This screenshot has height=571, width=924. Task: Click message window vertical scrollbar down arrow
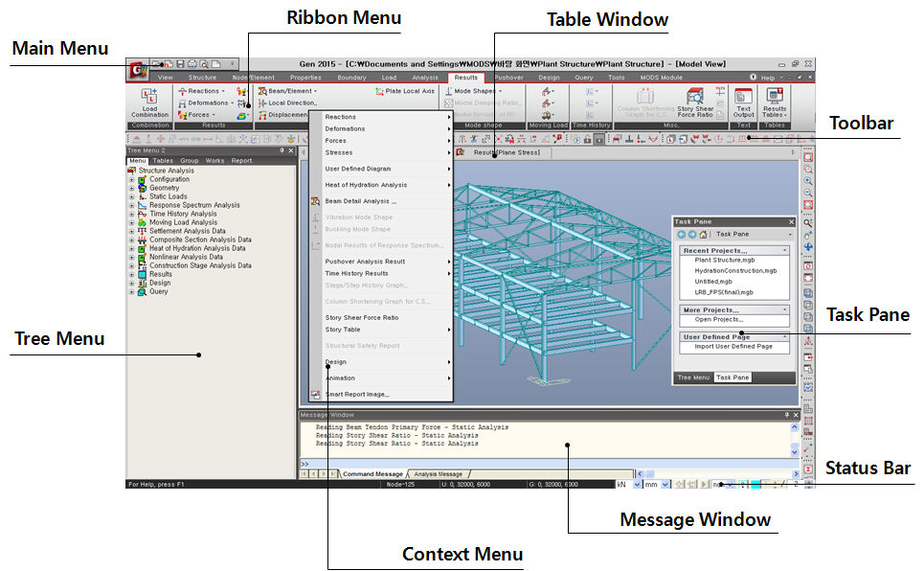(x=795, y=452)
